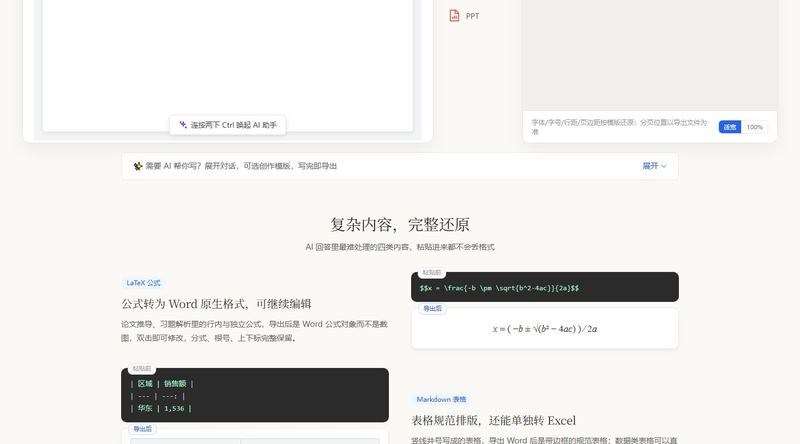Click the 导出后 label above formula
Image resolution: width=800 pixels, height=444 pixels.
tap(432, 308)
